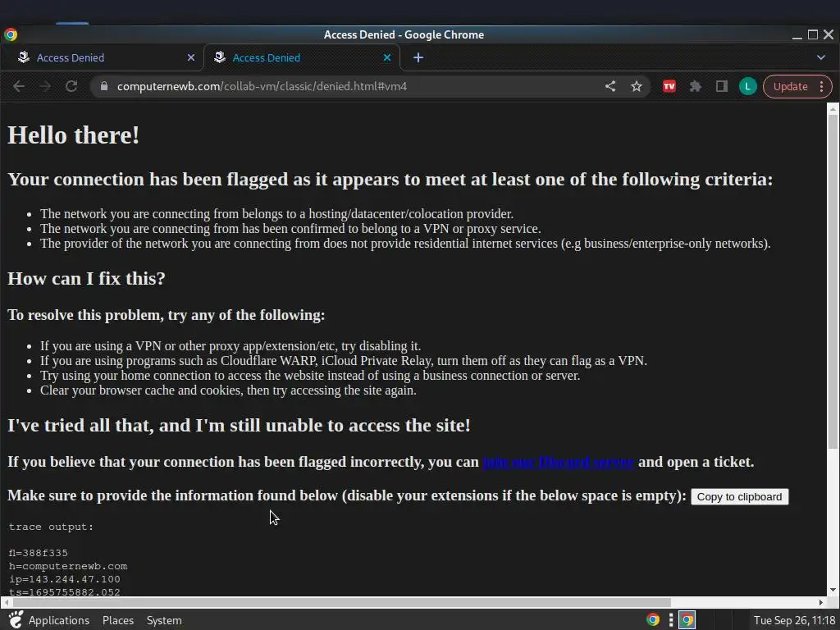The image size is (840, 630).
Task: Click the Chrome icon in the taskbar tray
Action: coord(652,620)
